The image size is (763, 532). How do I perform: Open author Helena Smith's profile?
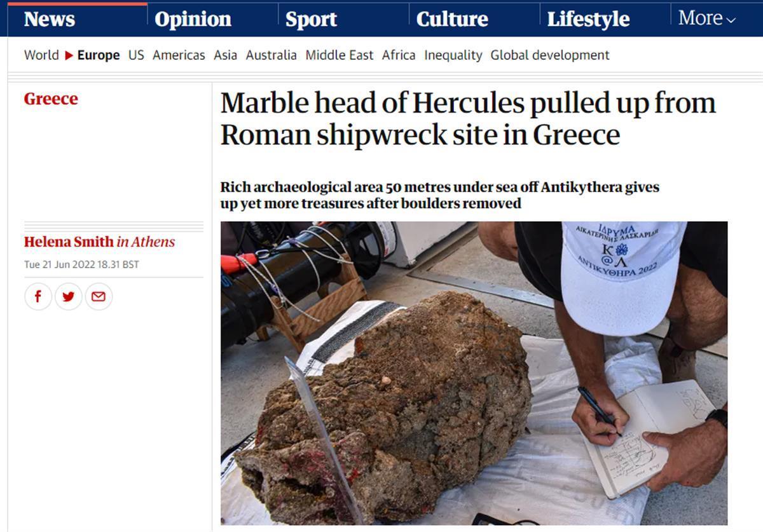69,242
